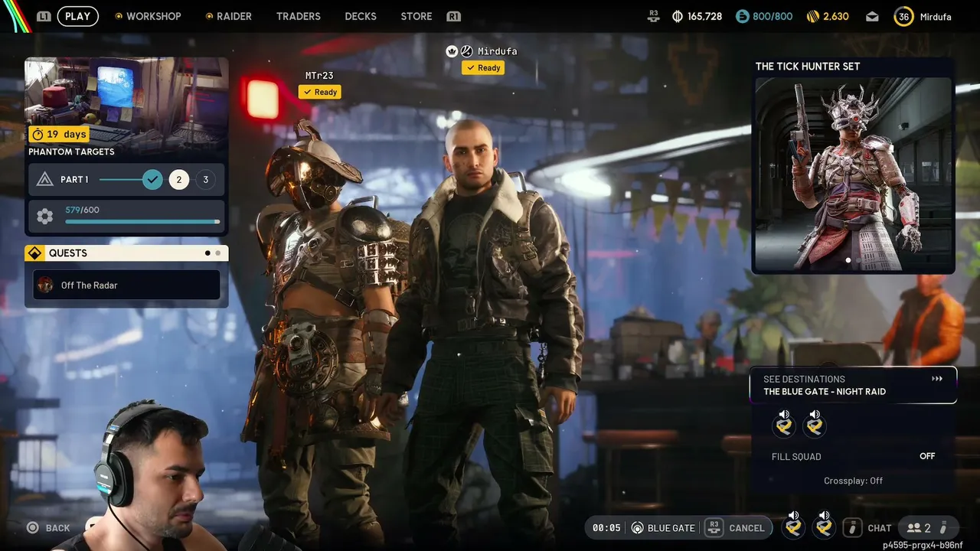The height and width of the screenshot is (551, 980).
Task: Mute the left squad member under See Destinations
Action: (784, 424)
